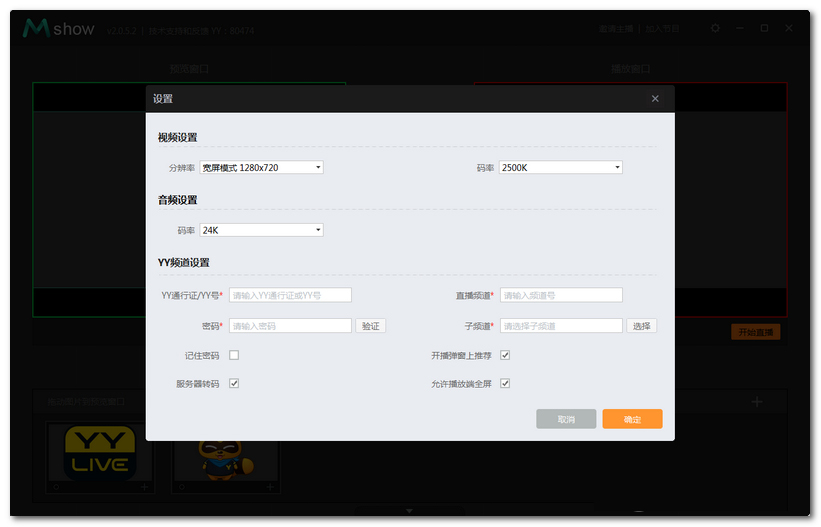Viewport: 821px width, 527px height.
Task: Open the 分辨率 resolution dropdown
Action: [261, 168]
